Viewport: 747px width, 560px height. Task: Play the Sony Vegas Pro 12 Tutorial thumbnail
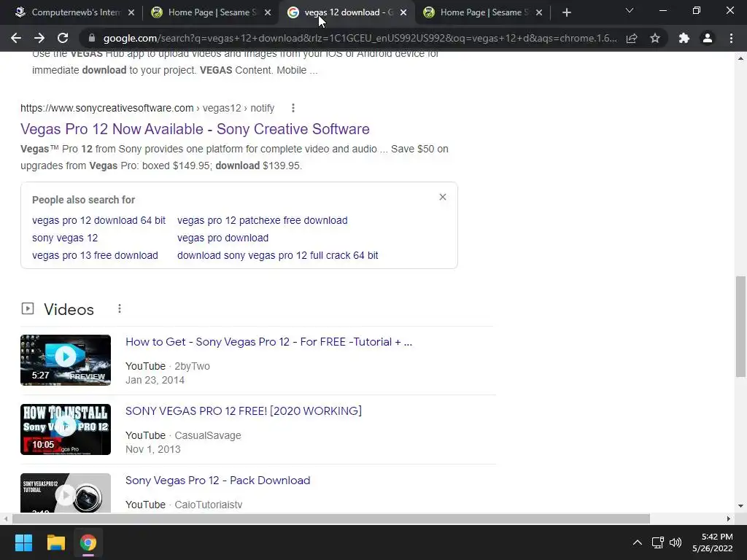point(66,493)
